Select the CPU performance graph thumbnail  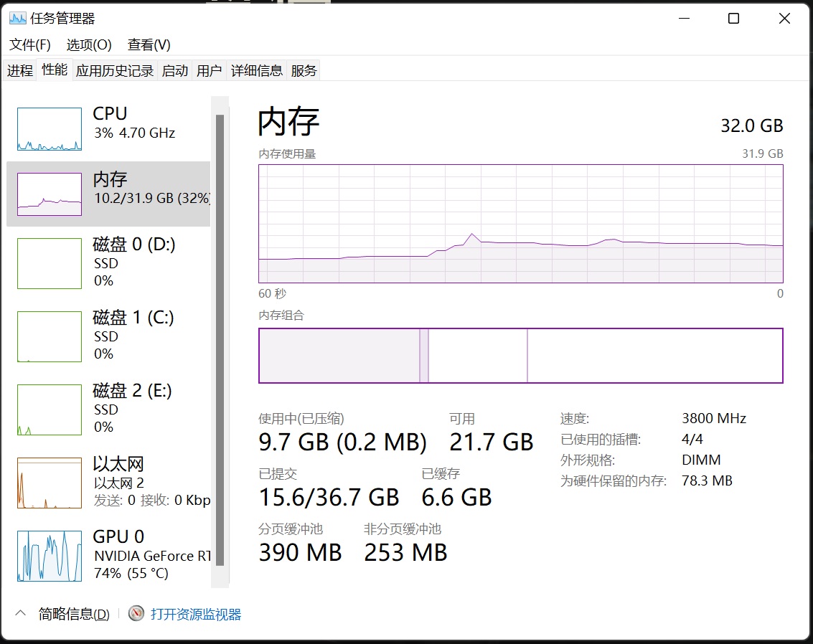tap(49, 129)
